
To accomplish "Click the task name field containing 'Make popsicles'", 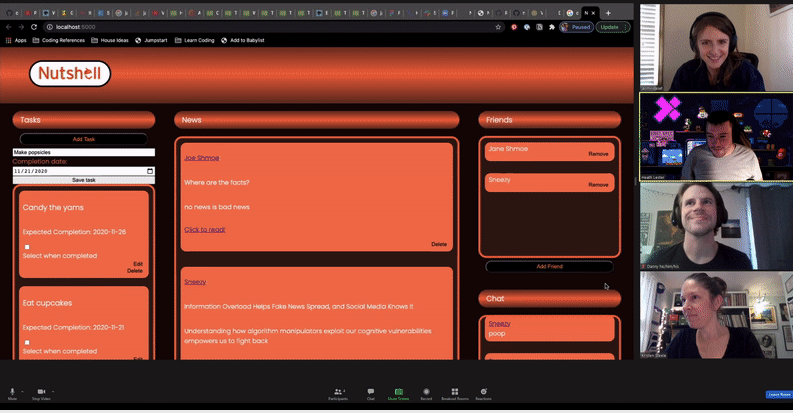I will pos(83,152).
